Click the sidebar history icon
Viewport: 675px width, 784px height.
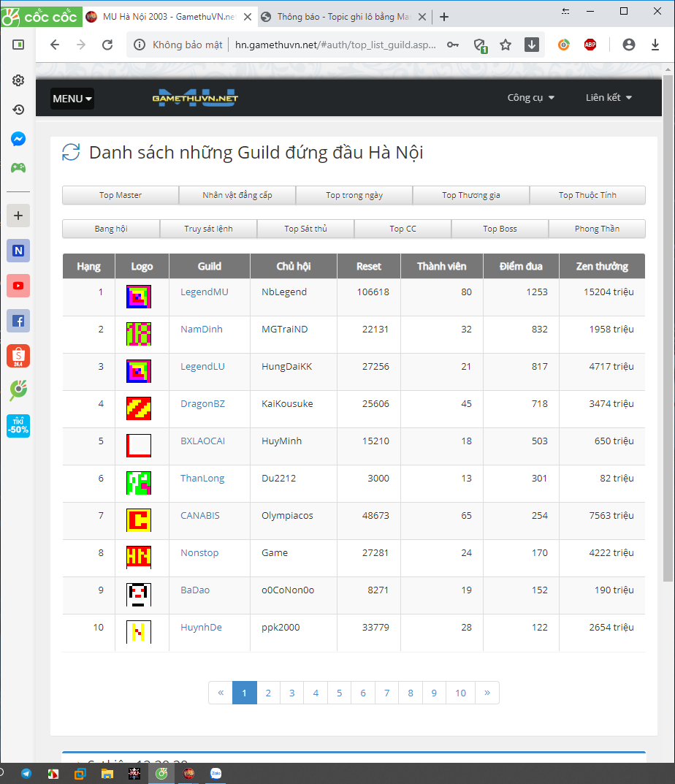[18, 110]
